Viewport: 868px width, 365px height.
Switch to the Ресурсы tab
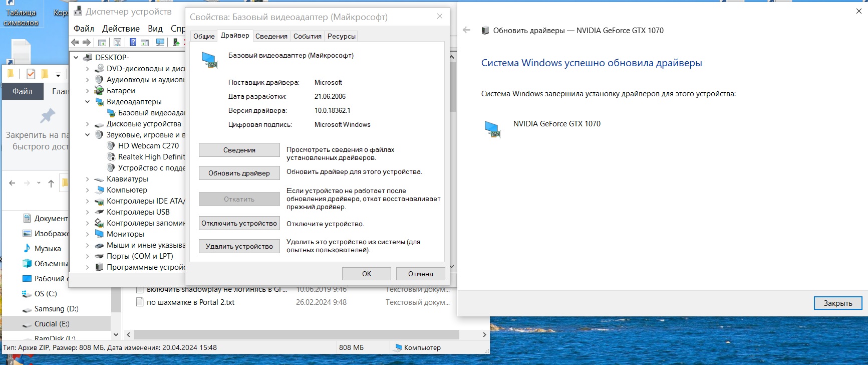pos(342,36)
